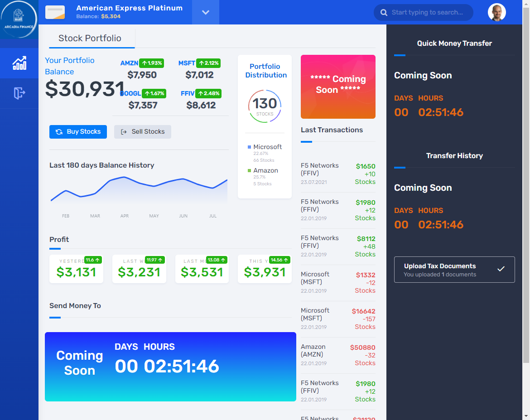Viewport: 530px width, 420px height.
Task: Click the MSFT 2.12% gain badge
Action: pos(209,63)
